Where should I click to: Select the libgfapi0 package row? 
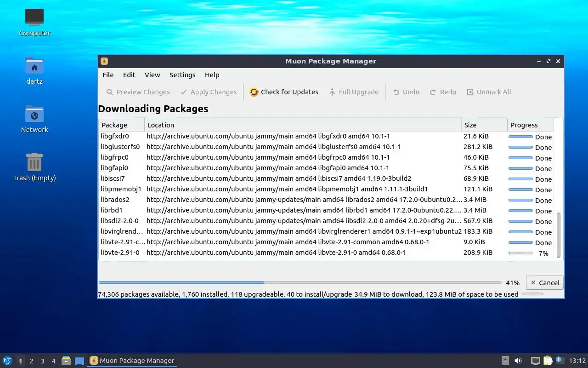(x=326, y=168)
